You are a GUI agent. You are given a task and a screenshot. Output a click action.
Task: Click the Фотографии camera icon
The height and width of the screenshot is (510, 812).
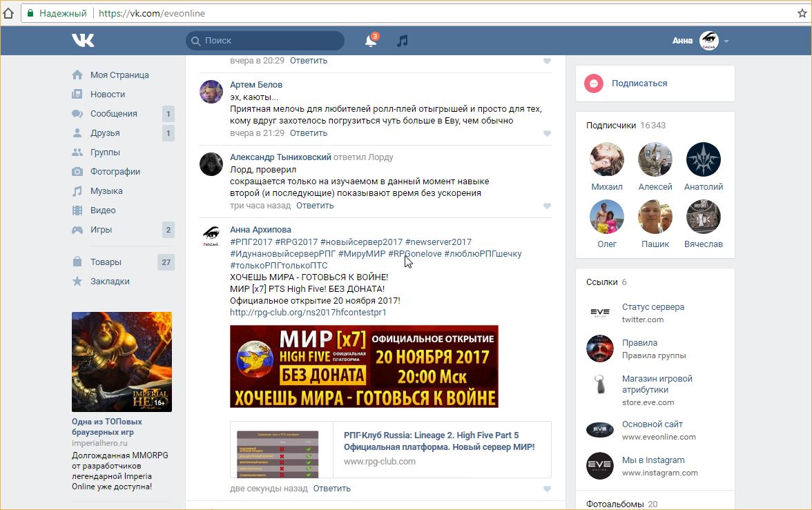(x=77, y=171)
